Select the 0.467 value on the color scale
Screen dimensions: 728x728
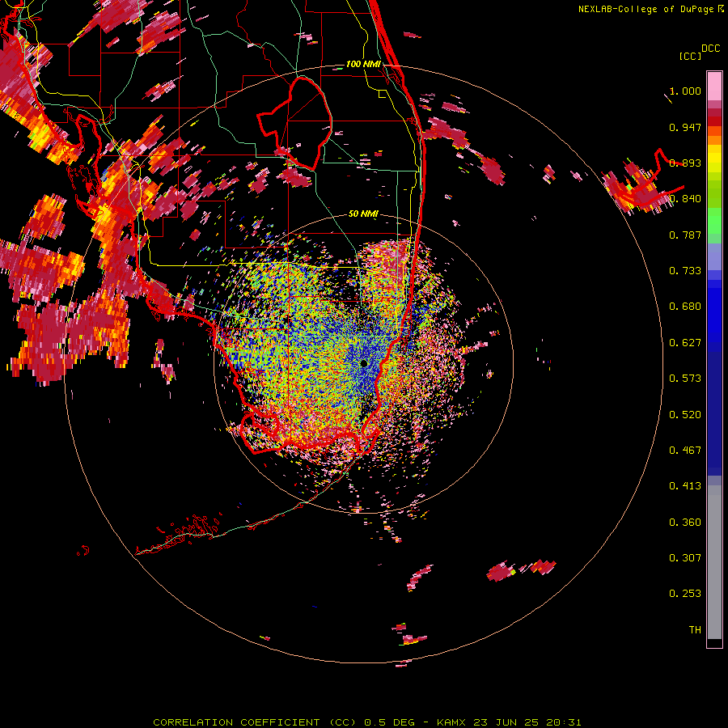[x=685, y=451]
